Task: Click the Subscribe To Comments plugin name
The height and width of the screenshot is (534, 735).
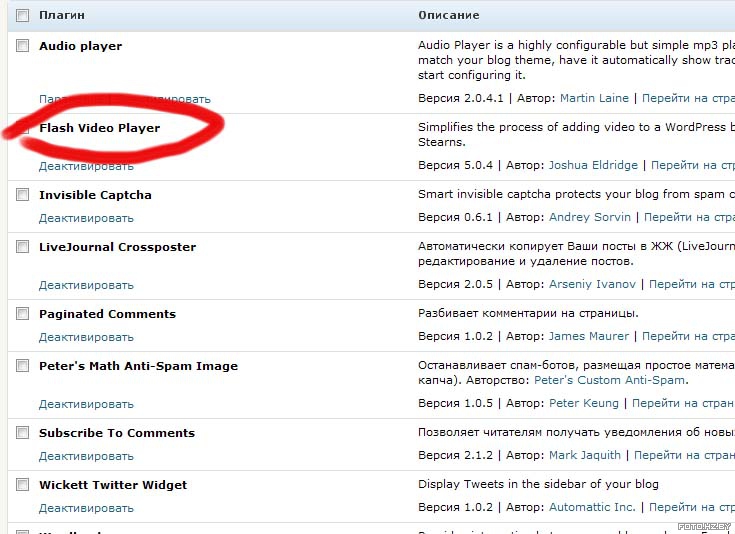Action: pos(117,433)
